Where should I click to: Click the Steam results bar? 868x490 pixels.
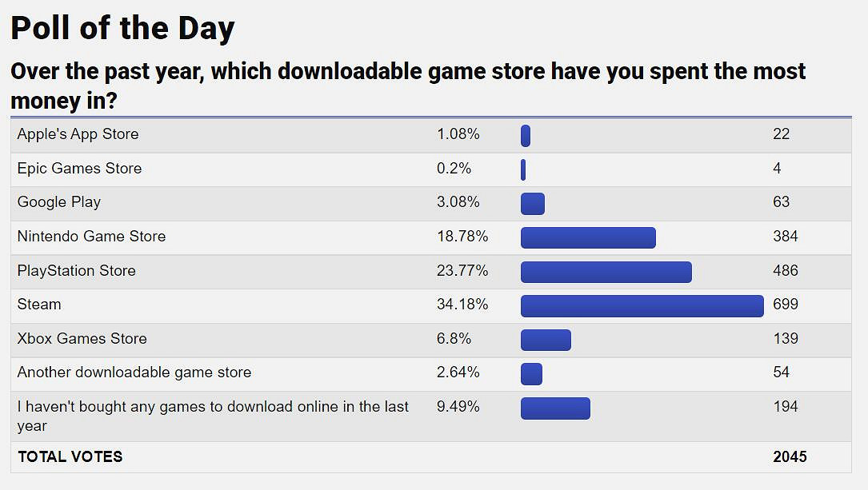(642, 306)
